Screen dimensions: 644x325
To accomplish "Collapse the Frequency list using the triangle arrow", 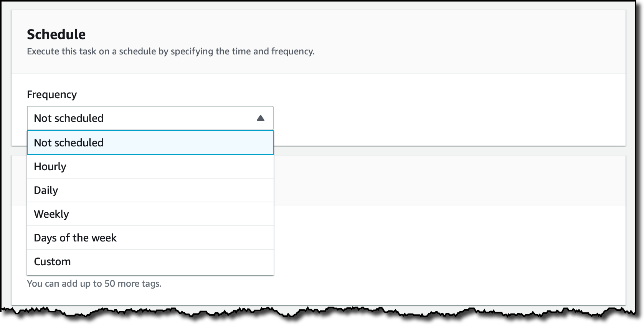I will (x=261, y=118).
